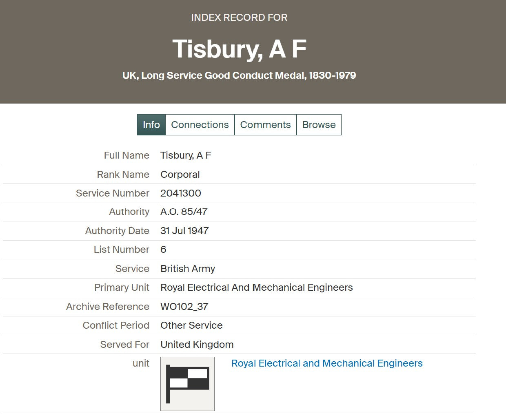Click the unit flag icon
Screen dimensions: 506x420
pos(187,384)
